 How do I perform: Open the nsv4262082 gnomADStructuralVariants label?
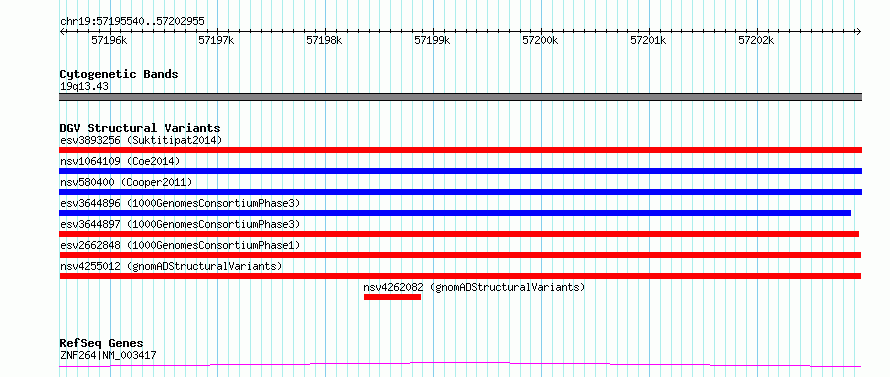point(474,287)
